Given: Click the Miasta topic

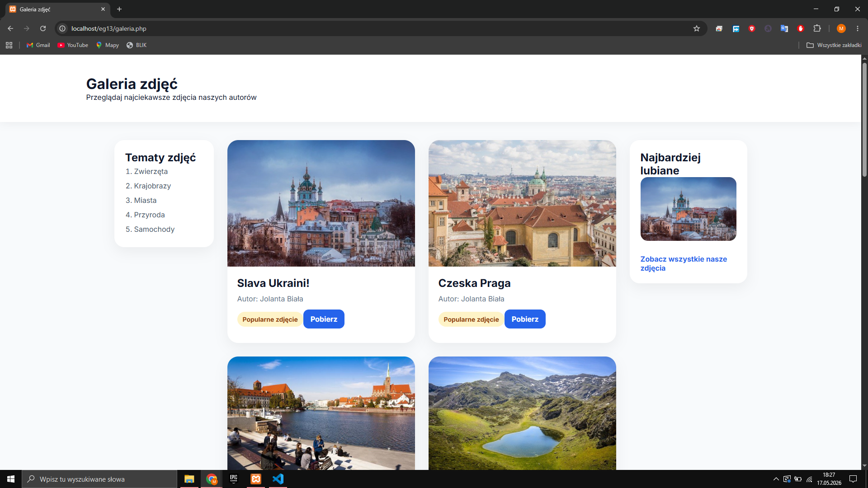Looking at the screenshot, I should coord(145,200).
